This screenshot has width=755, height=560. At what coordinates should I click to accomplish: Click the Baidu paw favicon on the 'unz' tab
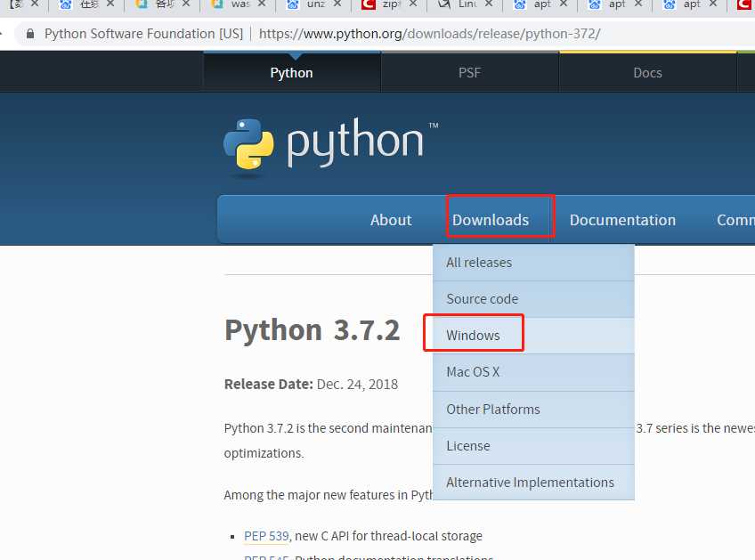tap(292, 4)
